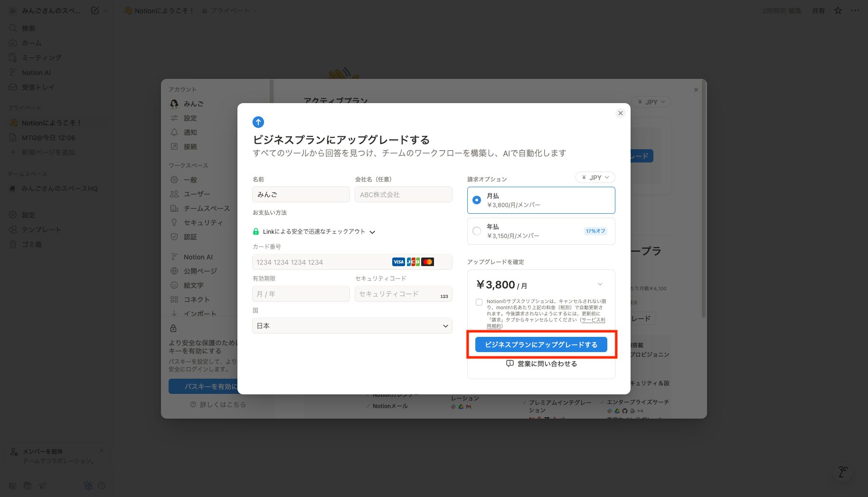Open the ゴミ箱 trash
Viewport: 868px width, 497px height.
[32, 244]
